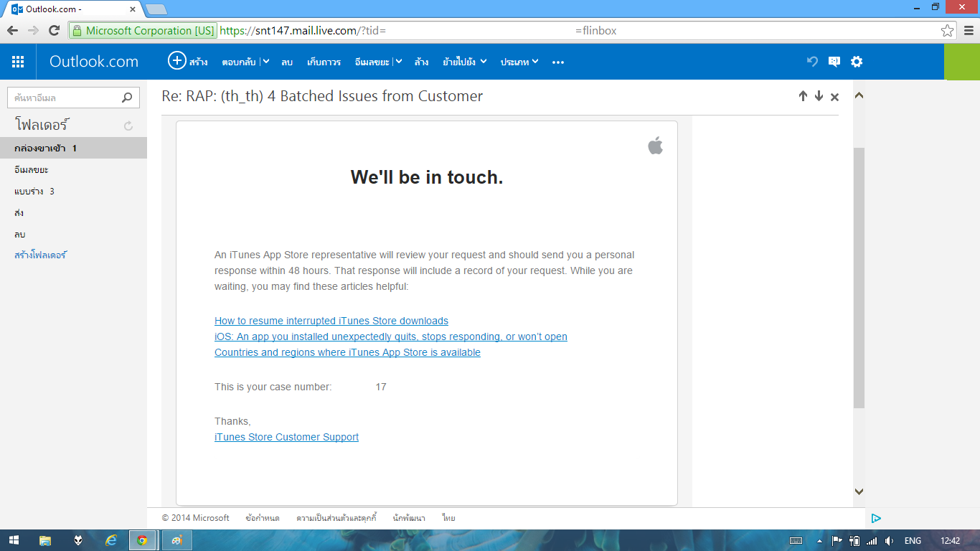Click the browser forward arrow
The height and width of the screenshot is (551, 980).
(x=33, y=30)
